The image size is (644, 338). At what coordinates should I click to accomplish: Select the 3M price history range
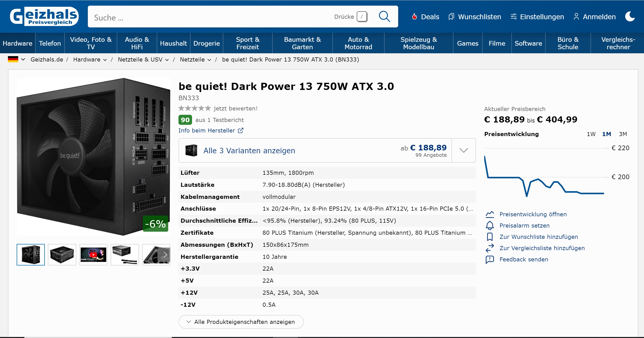[623, 134]
